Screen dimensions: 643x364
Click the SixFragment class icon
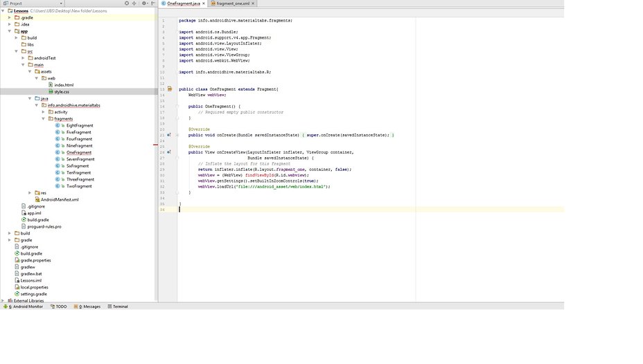pos(58,166)
